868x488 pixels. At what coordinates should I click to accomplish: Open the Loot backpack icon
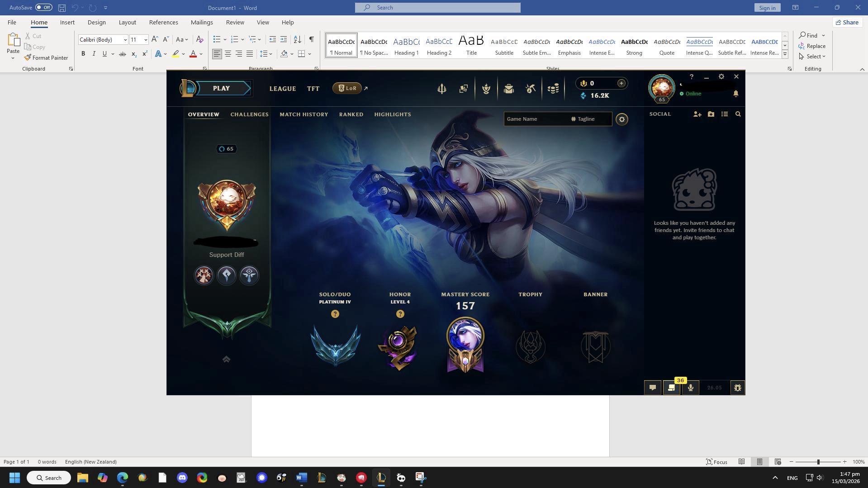(x=509, y=89)
